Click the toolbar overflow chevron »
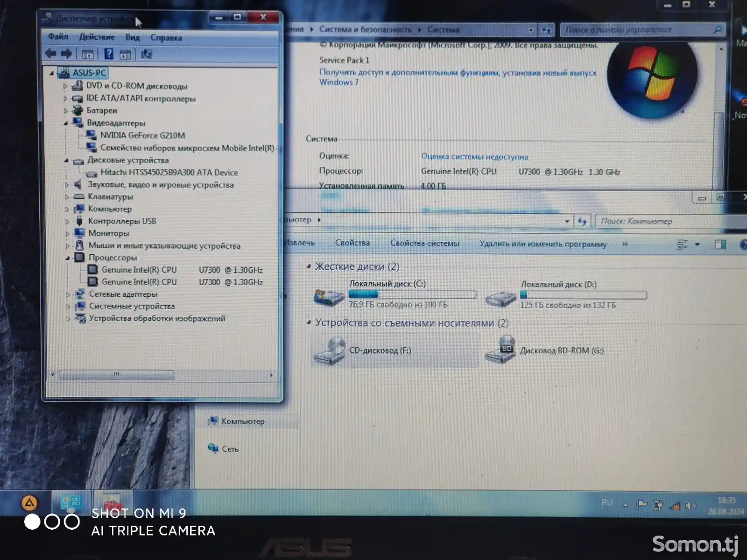This screenshot has height=560, width=747. coord(625,244)
